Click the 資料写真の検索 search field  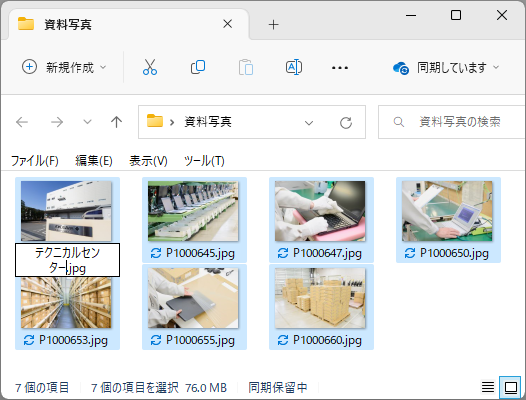[452, 122]
